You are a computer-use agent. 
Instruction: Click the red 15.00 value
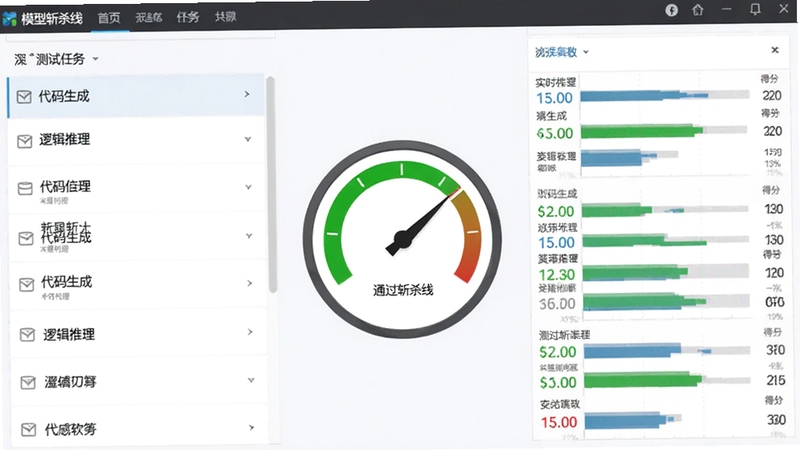(559, 422)
